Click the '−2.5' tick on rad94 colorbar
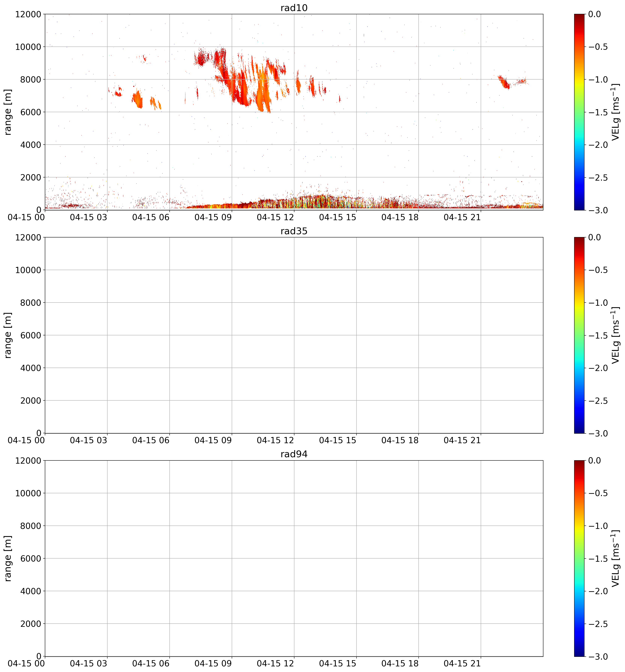Image resolution: width=625 pixels, height=672 pixels. 598,624
